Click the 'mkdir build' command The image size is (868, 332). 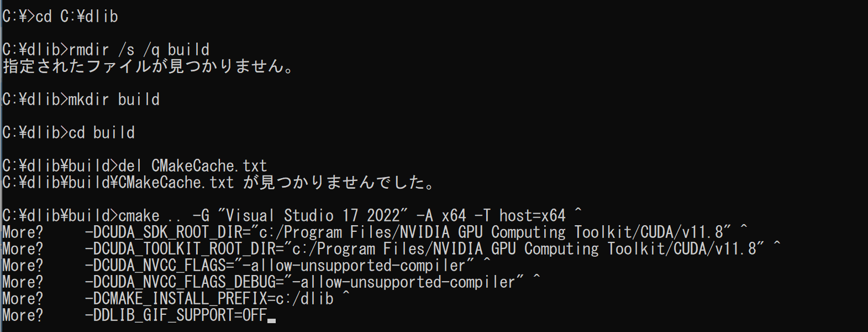(114, 100)
